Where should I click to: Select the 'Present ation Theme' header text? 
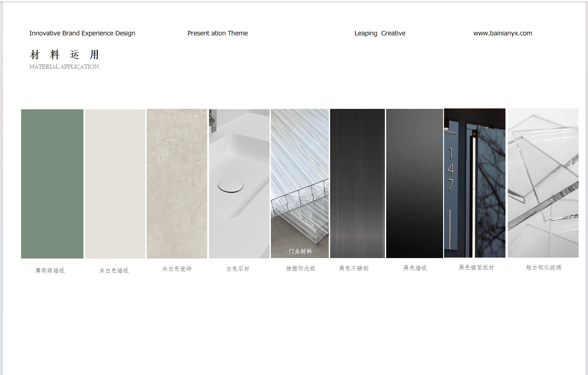(218, 33)
